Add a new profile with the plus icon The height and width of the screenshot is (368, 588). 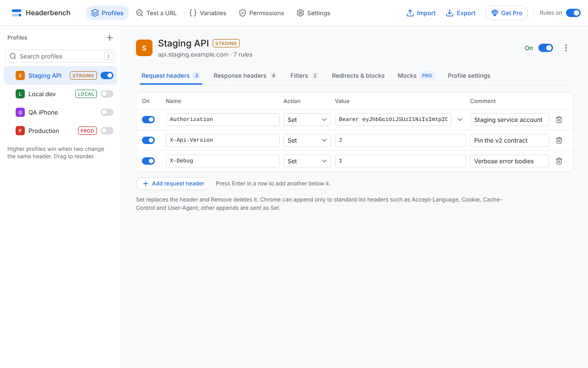[110, 38]
